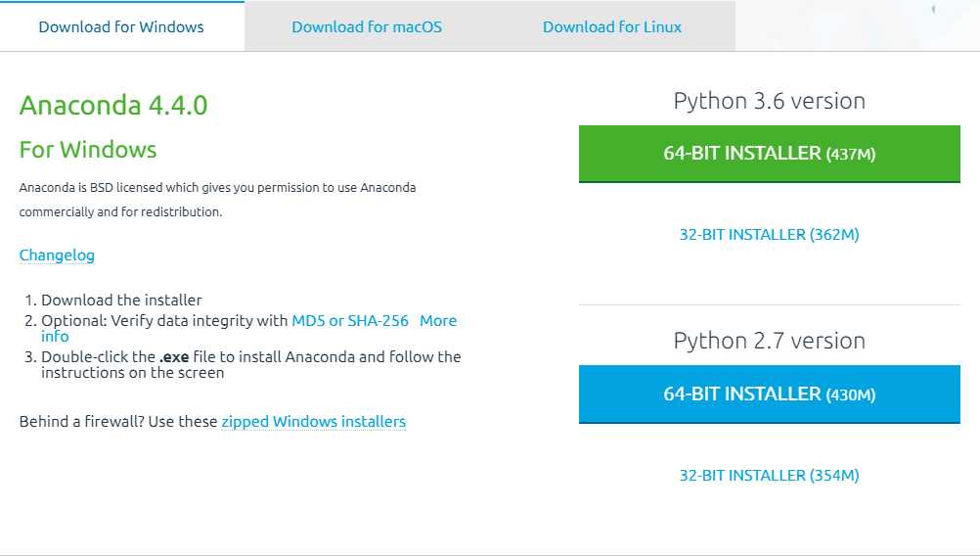Image resolution: width=980 pixels, height=556 pixels.
Task: Click the Anaconda 4.4.0 heading
Action: coord(113,105)
